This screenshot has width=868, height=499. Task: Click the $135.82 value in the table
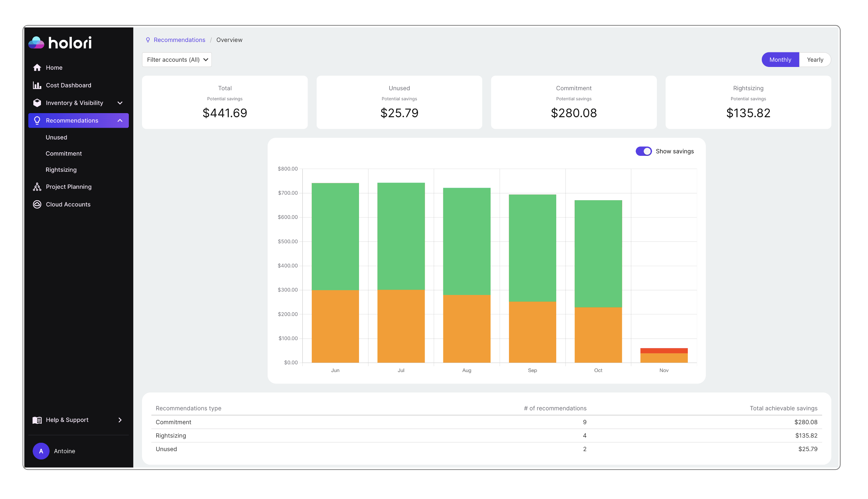pyautogui.click(x=806, y=435)
